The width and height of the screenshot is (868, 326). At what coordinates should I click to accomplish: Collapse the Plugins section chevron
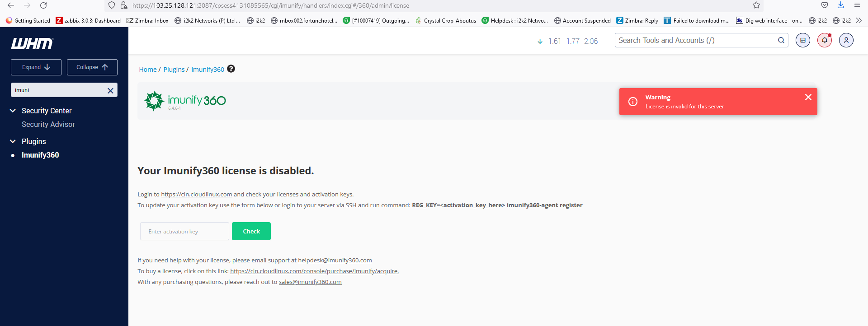point(13,141)
